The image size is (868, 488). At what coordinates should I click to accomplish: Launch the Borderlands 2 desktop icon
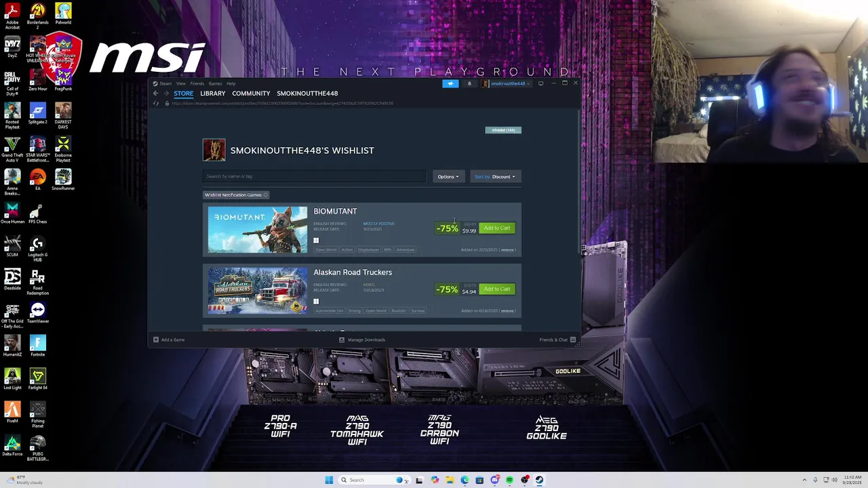[x=37, y=16]
